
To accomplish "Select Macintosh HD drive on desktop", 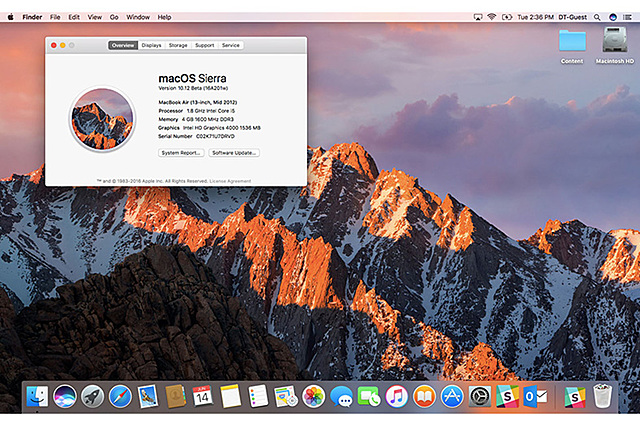I will [x=615, y=45].
